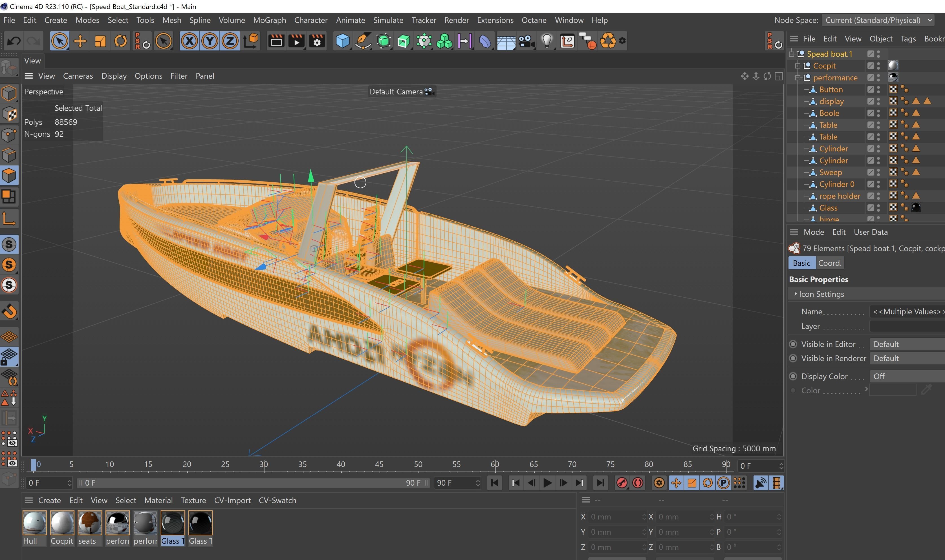Click viewport toggle active view icon
The height and width of the screenshot is (560, 945).
tap(779, 76)
